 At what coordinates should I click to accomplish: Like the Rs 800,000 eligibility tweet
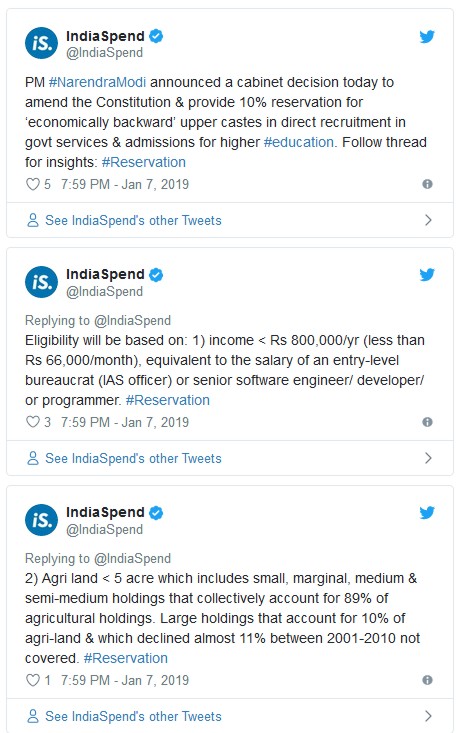(x=32, y=422)
